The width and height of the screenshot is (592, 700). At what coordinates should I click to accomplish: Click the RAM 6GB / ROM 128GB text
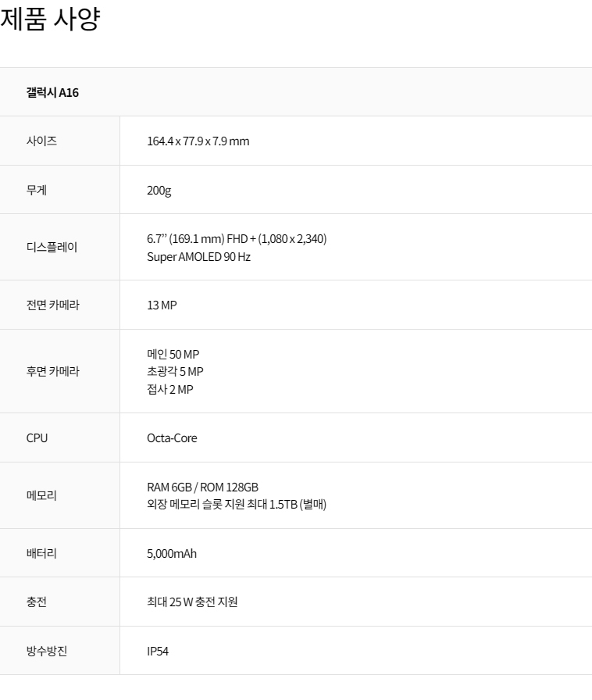click(202, 487)
